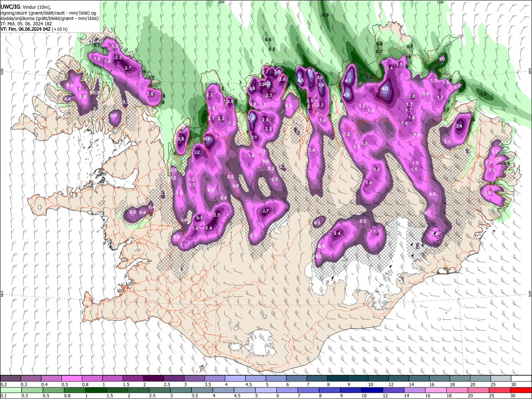
Task: Click the 'slydda/snjókoma' header line
Action: (49, 18)
